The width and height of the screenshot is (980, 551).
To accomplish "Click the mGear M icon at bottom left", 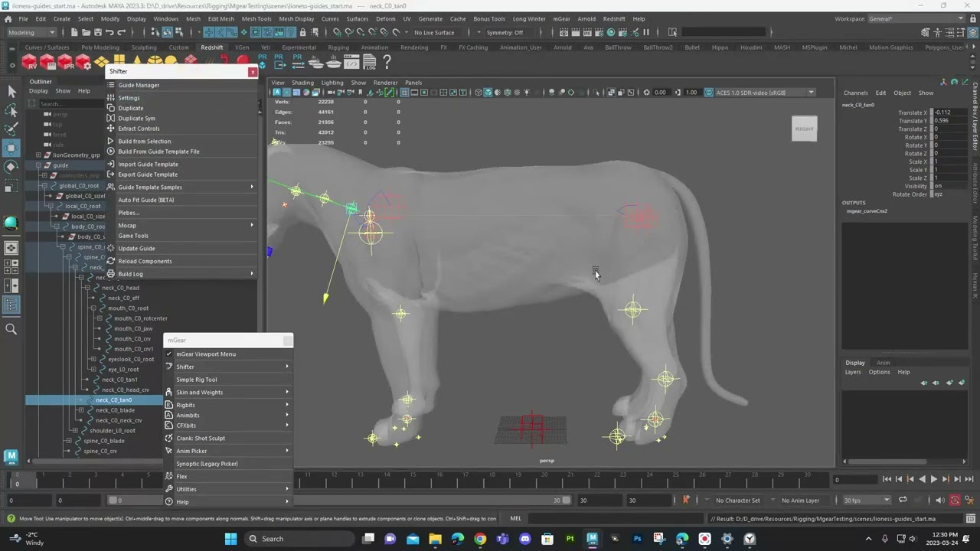I will click(x=11, y=457).
